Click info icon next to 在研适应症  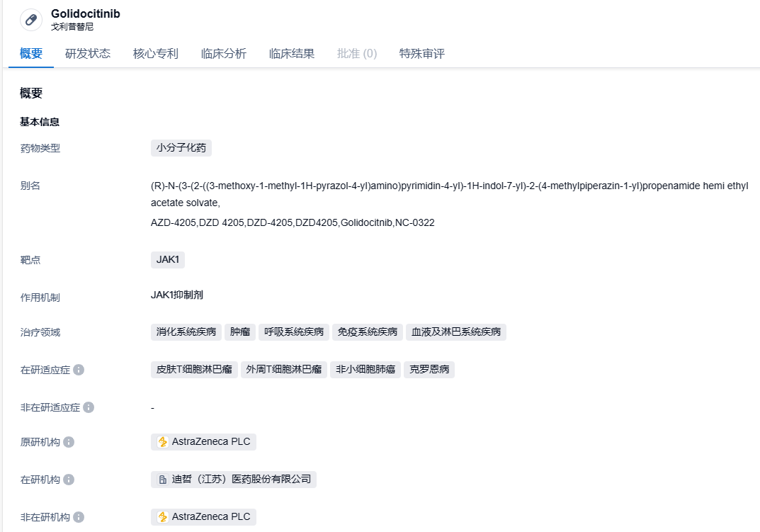pyautogui.click(x=79, y=370)
